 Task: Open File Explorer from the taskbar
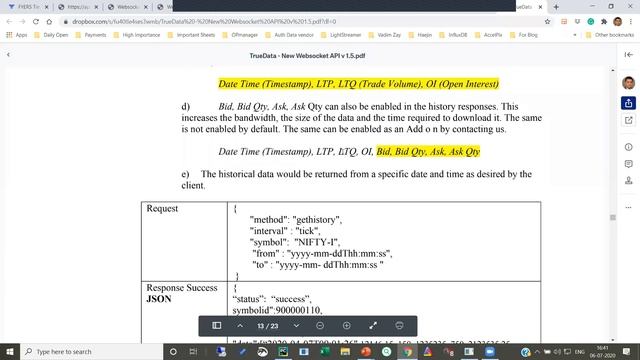pos(345,351)
